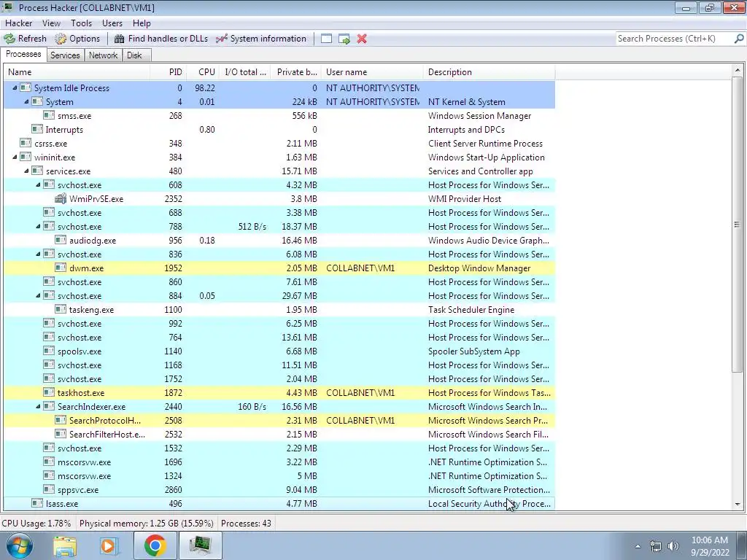Click the find window toolbar icon
The width and height of the screenshot is (747, 560).
pos(326,39)
